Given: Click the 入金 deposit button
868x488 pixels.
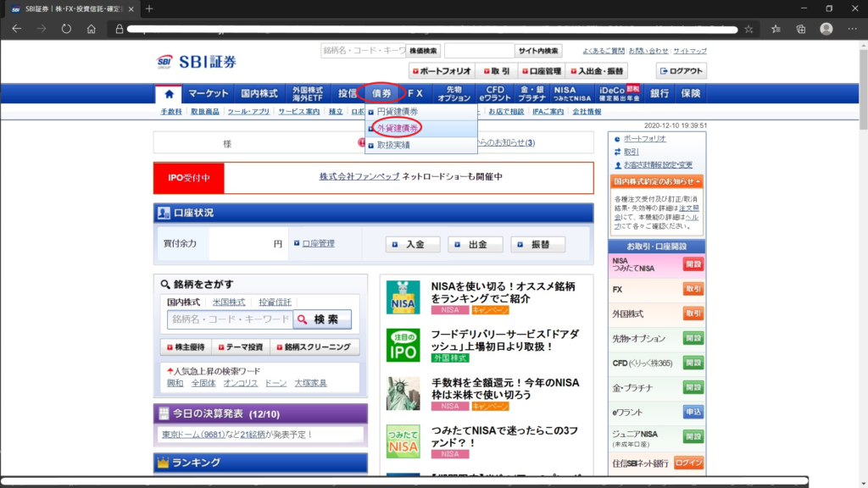Looking at the screenshot, I should (413, 244).
